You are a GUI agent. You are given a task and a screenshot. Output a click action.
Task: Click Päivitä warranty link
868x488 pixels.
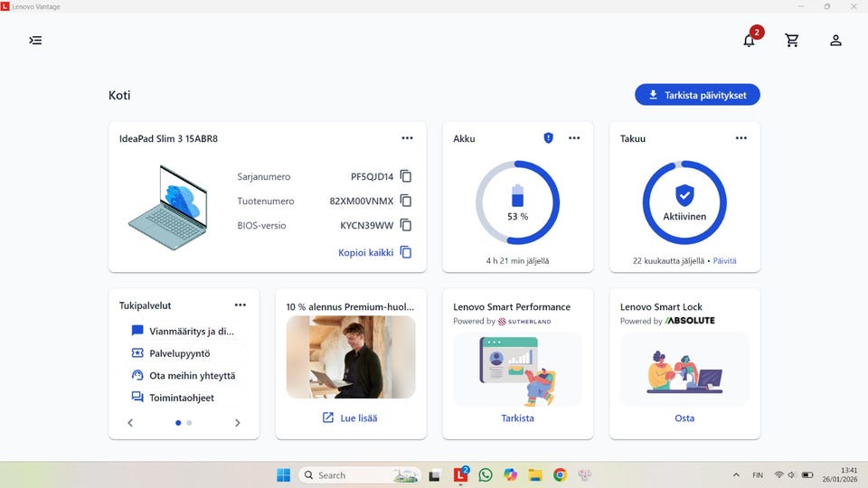(724, 260)
